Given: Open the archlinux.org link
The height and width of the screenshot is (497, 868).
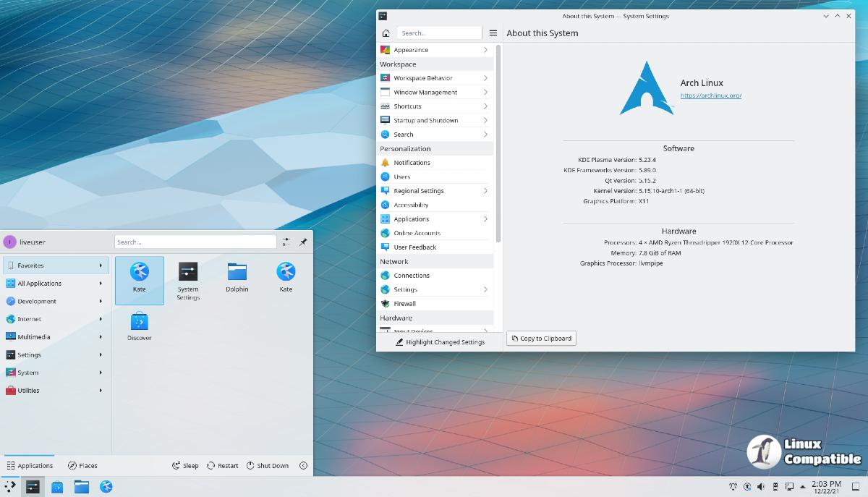Looking at the screenshot, I should point(710,95).
